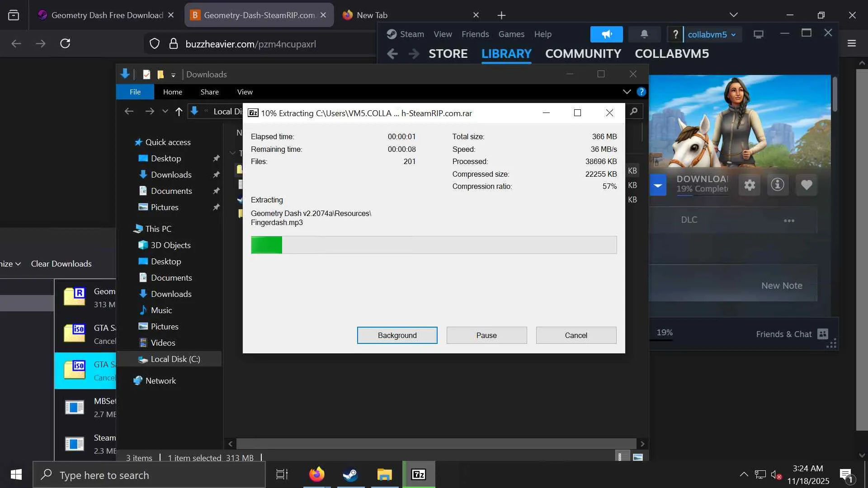
Task: Open the Explorer View ribbon tab
Action: [245, 92]
